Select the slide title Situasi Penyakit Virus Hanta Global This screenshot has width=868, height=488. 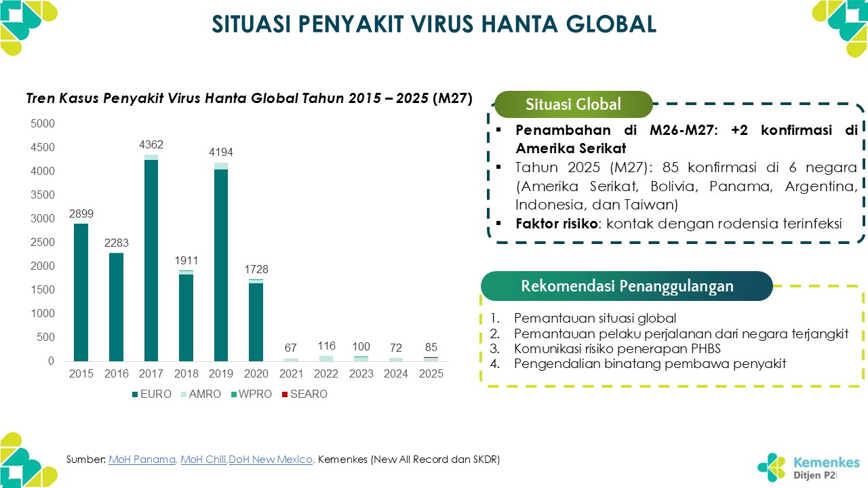(x=434, y=24)
